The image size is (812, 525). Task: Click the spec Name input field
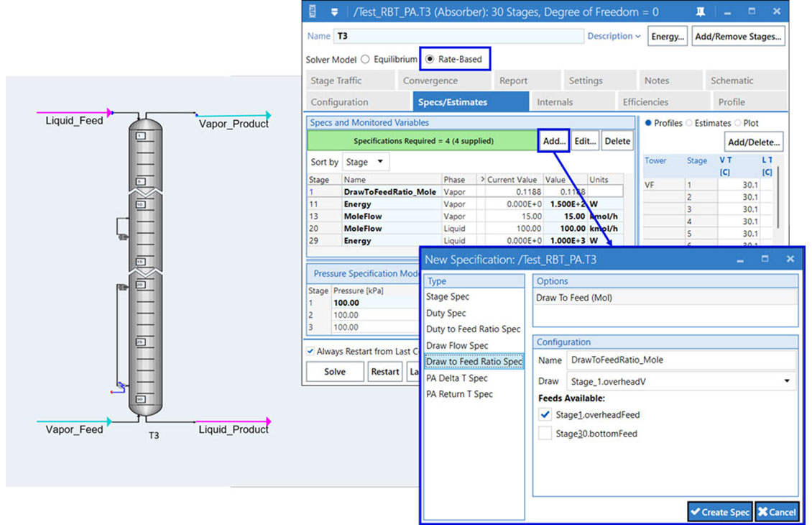point(680,360)
